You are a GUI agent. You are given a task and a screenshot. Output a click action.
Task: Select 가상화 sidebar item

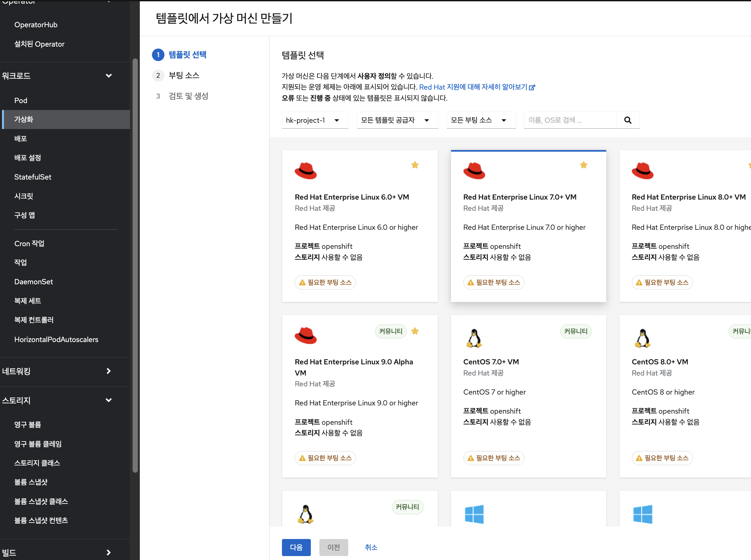pos(66,119)
